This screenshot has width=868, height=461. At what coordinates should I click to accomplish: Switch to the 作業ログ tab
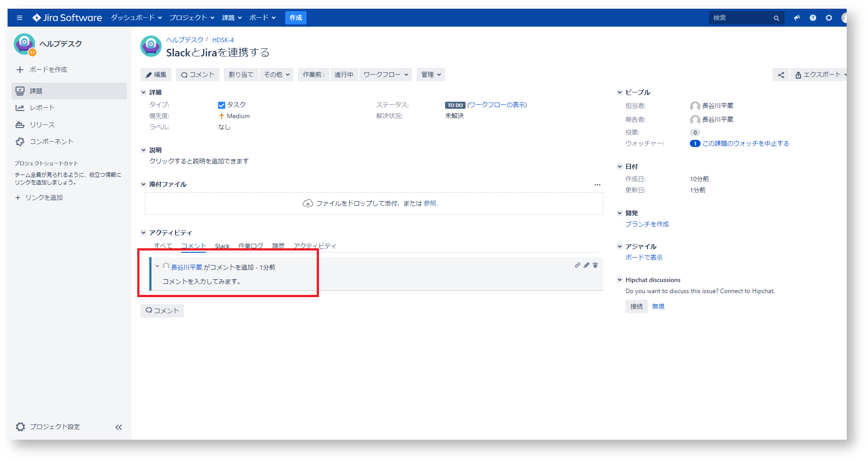tap(251, 246)
